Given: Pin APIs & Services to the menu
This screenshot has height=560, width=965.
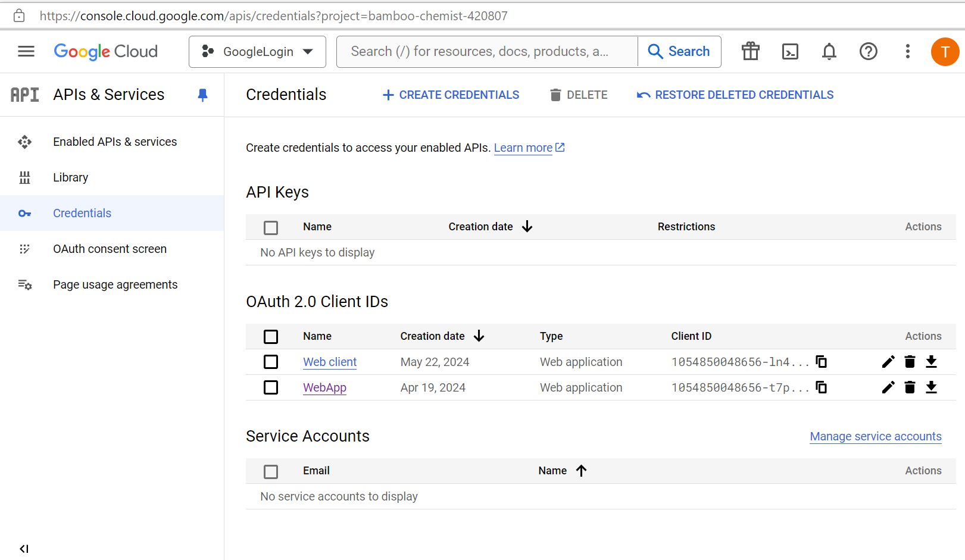Looking at the screenshot, I should pos(202,95).
